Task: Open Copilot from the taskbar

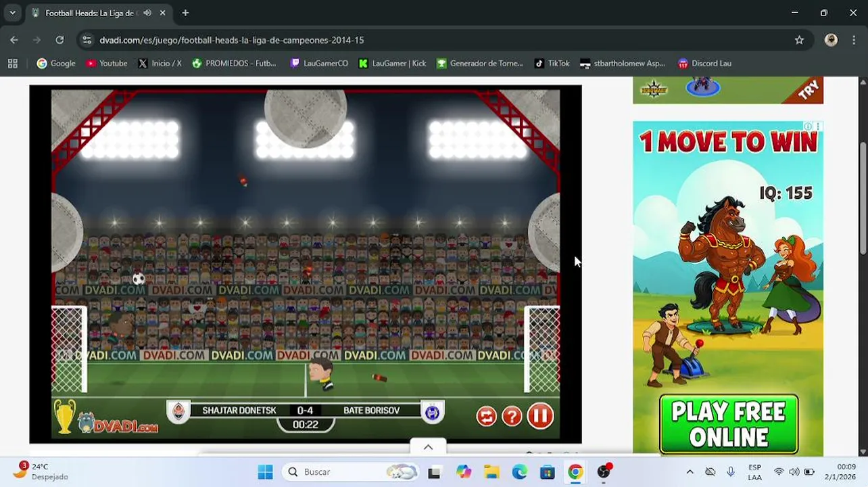Action: [x=463, y=471]
